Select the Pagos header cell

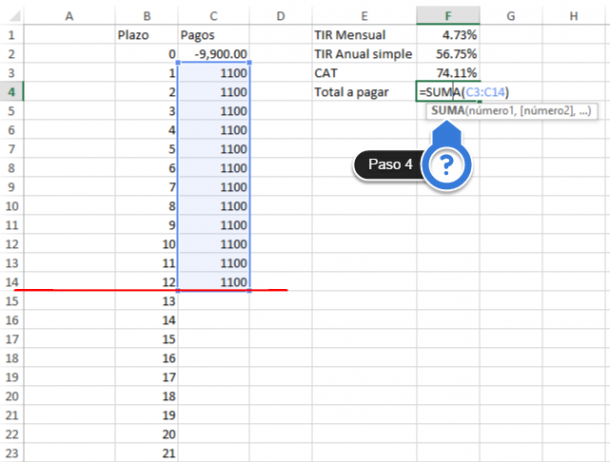[x=213, y=34]
